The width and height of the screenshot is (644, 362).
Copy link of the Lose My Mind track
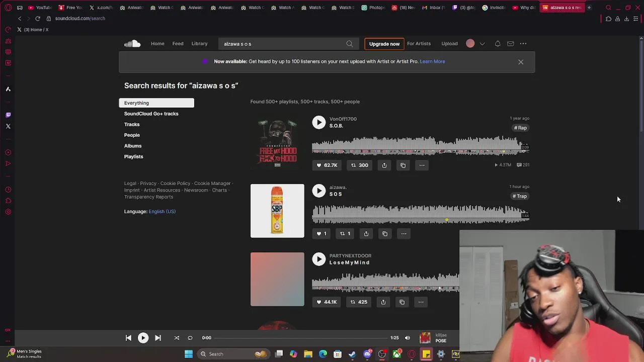[402, 302]
